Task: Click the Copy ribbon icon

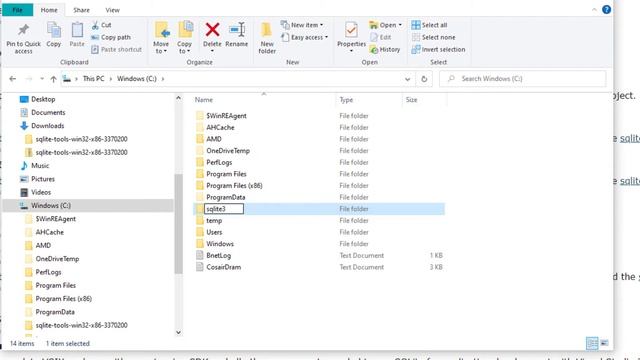Action: (53, 30)
